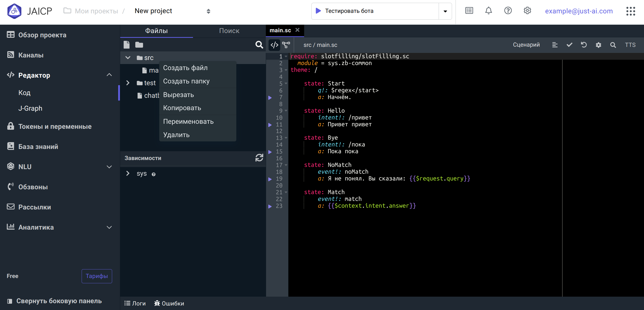
Task: Toggle run marker on line 7
Action: coord(270,98)
